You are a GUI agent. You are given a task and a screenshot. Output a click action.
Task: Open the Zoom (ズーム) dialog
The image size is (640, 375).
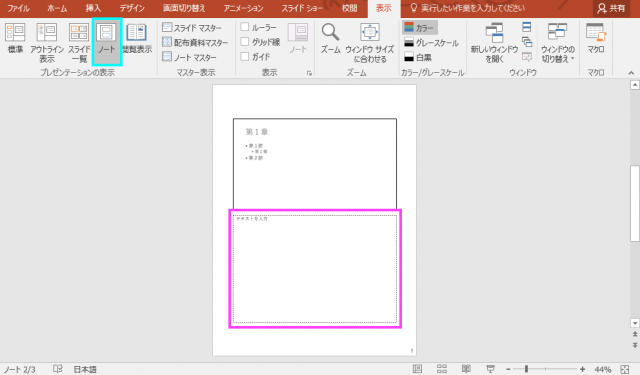click(330, 39)
